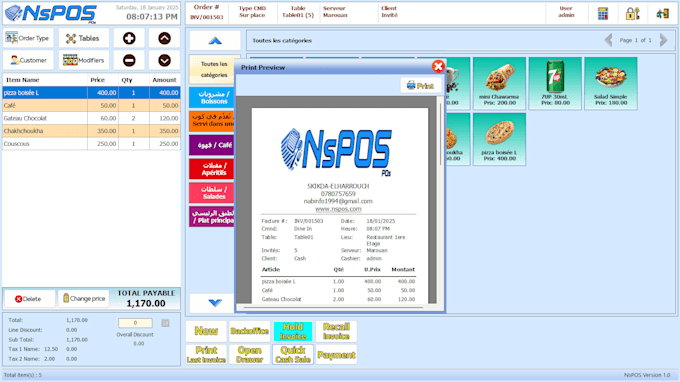Viewport: 680px width, 382px height.
Task: Go to next products page
Action: coord(664,40)
